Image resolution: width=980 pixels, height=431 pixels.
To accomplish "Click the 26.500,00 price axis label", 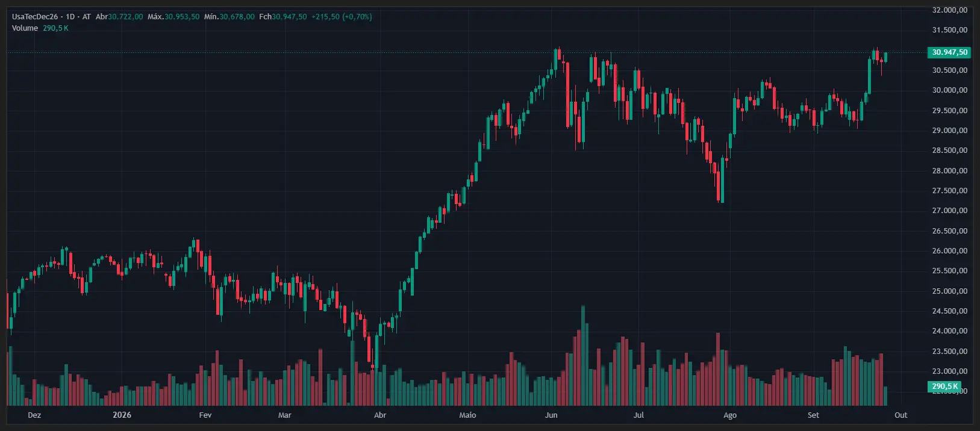I will coord(950,231).
